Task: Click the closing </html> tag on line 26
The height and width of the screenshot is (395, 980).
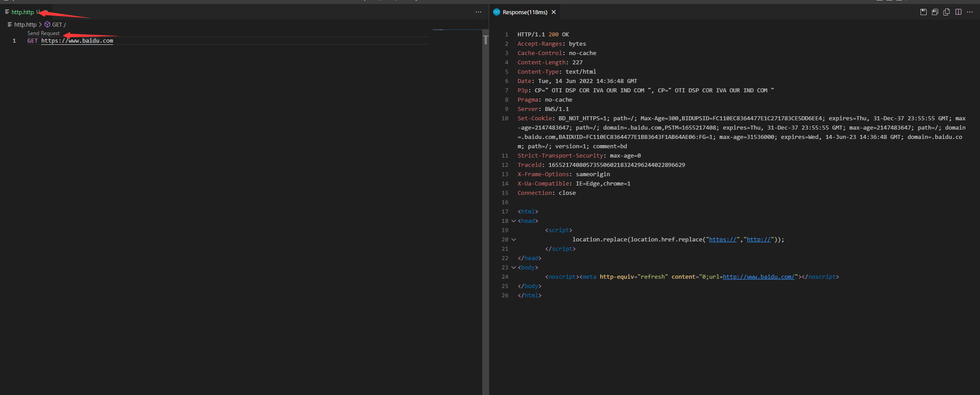Action: [530, 296]
